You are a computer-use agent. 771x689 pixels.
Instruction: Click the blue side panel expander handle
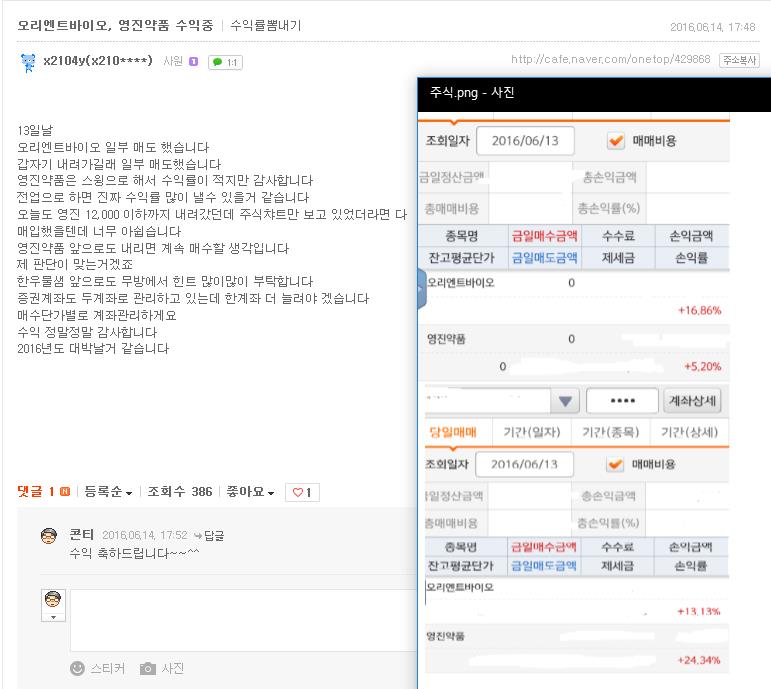(x=421, y=289)
